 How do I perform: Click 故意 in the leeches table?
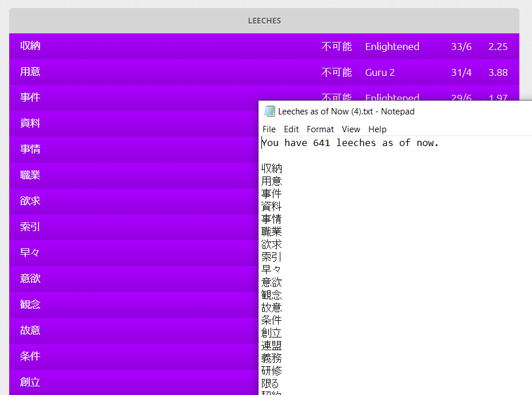(x=30, y=330)
